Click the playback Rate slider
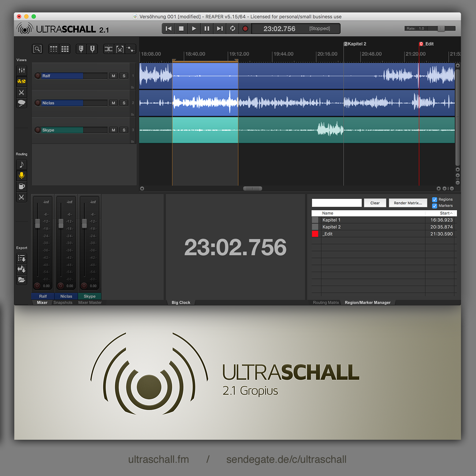This screenshot has height=476, width=476. point(441,29)
